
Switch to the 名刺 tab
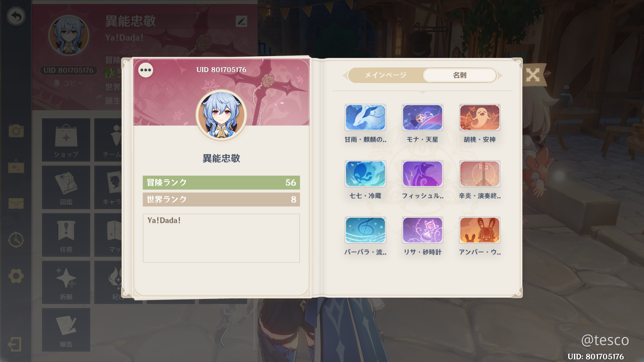tap(460, 75)
